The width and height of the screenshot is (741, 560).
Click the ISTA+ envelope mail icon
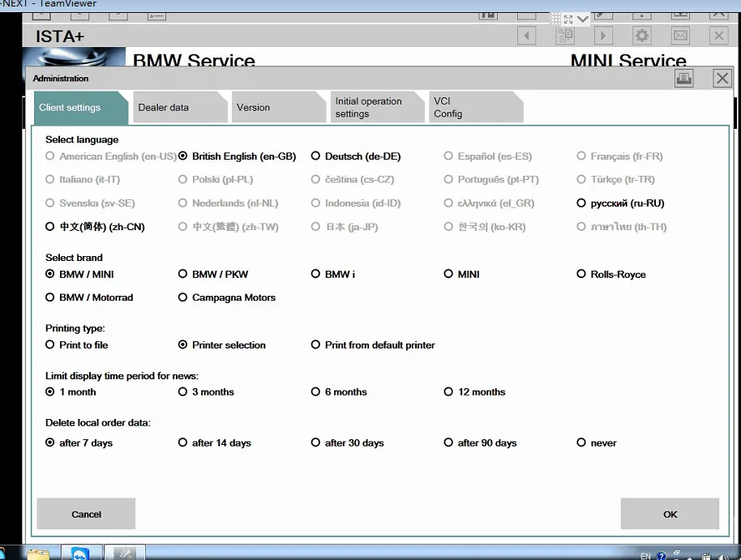coord(680,36)
